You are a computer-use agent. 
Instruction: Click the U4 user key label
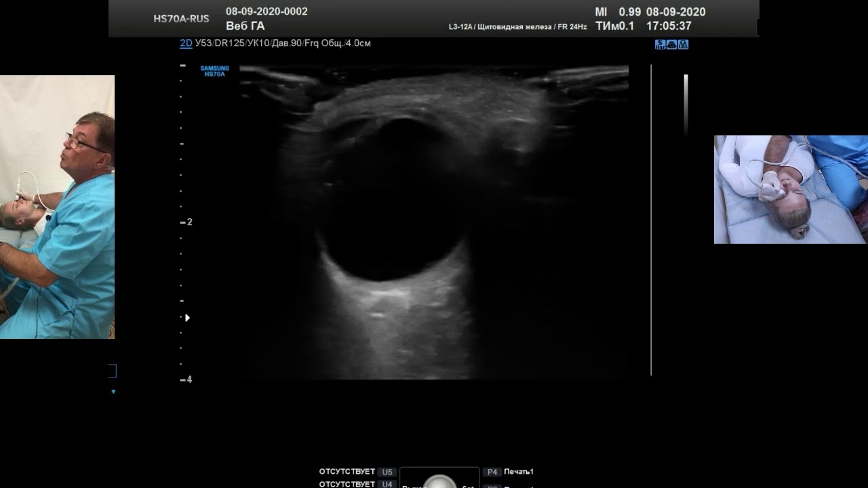point(387,484)
